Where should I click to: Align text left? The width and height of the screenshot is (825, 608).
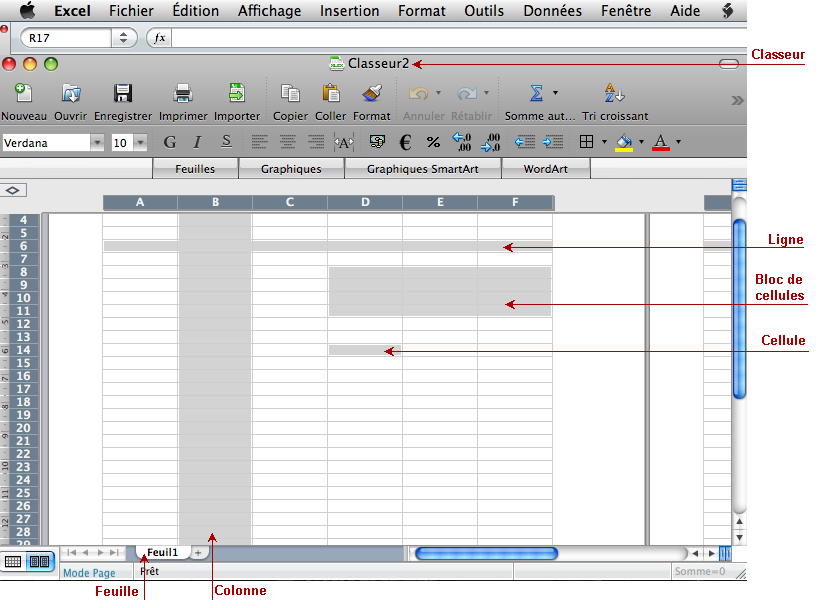tap(259, 142)
